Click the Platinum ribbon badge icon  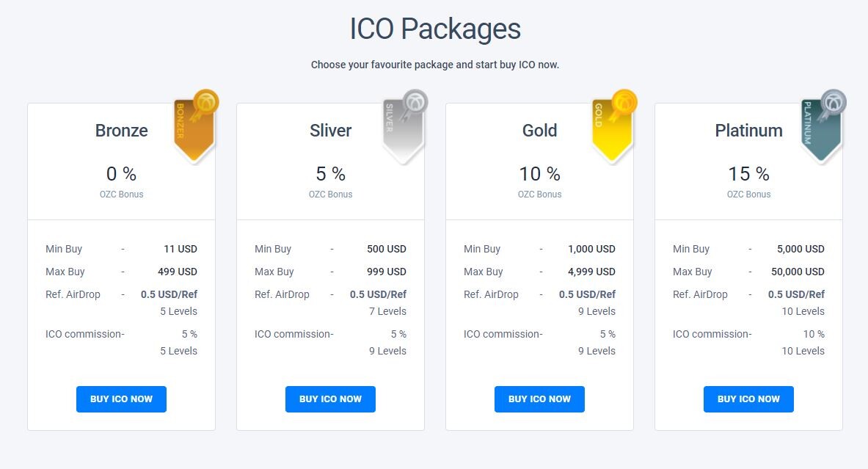tap(824, 126)
